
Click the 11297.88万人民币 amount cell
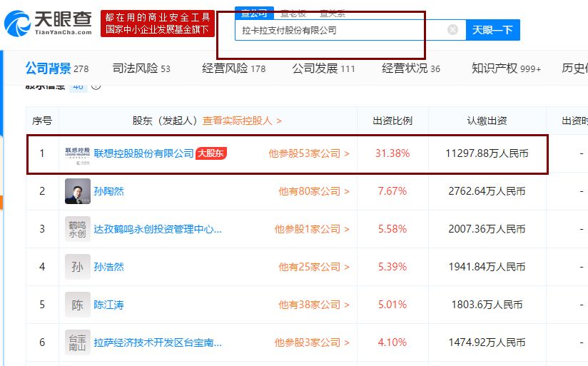pos(487,153)
